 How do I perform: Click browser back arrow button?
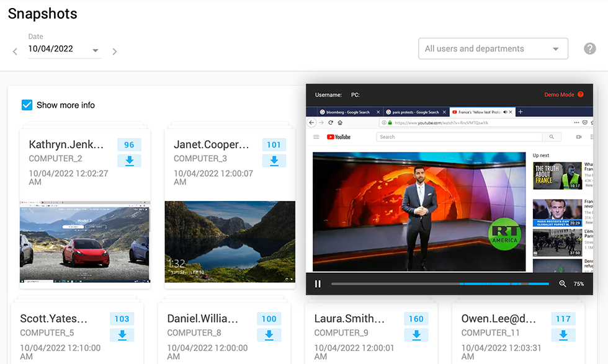[311, 123]
